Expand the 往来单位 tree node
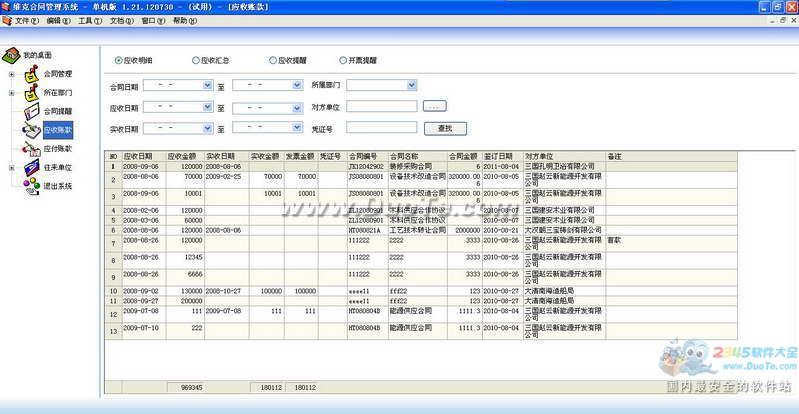 (11, 168)
